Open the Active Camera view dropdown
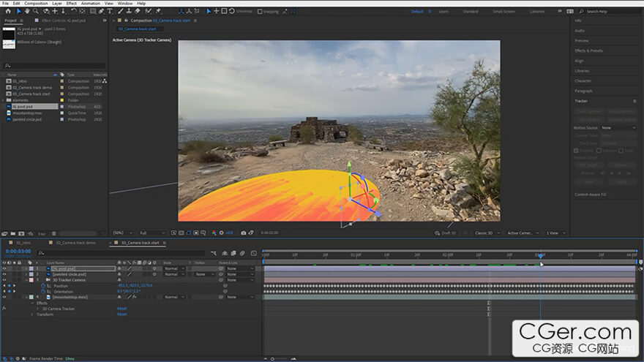The height and width of the screenshot is (362, 644). (x=523, y=233)
